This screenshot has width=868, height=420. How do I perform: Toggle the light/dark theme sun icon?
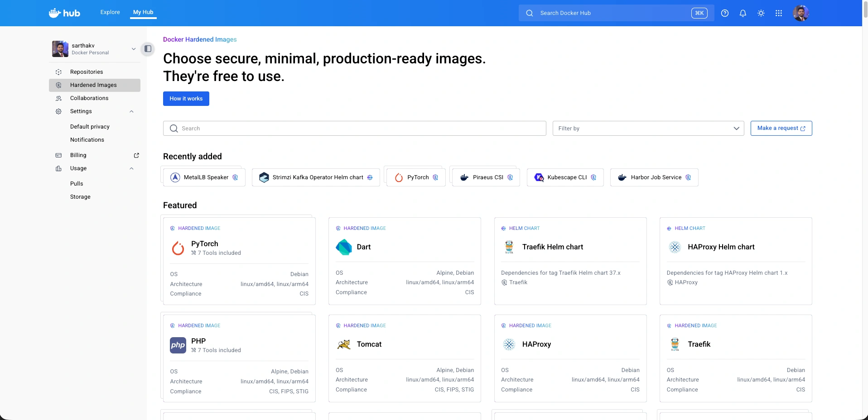761,13
